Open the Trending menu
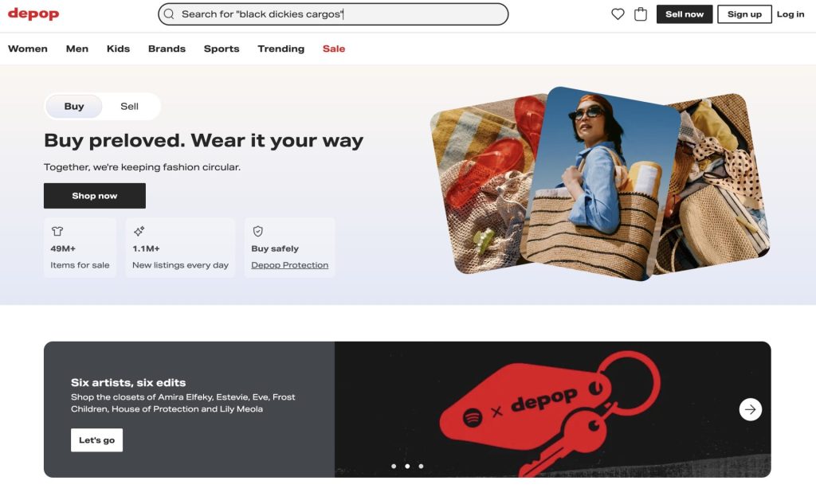The height and width of the screenshot is (504, 816). click(x=281, y=49)
